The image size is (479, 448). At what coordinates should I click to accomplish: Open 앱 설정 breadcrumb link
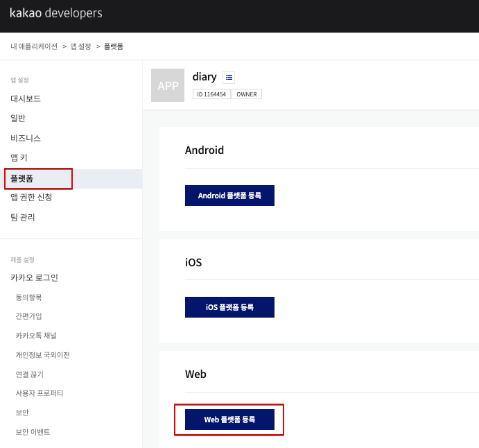point(80,46)
